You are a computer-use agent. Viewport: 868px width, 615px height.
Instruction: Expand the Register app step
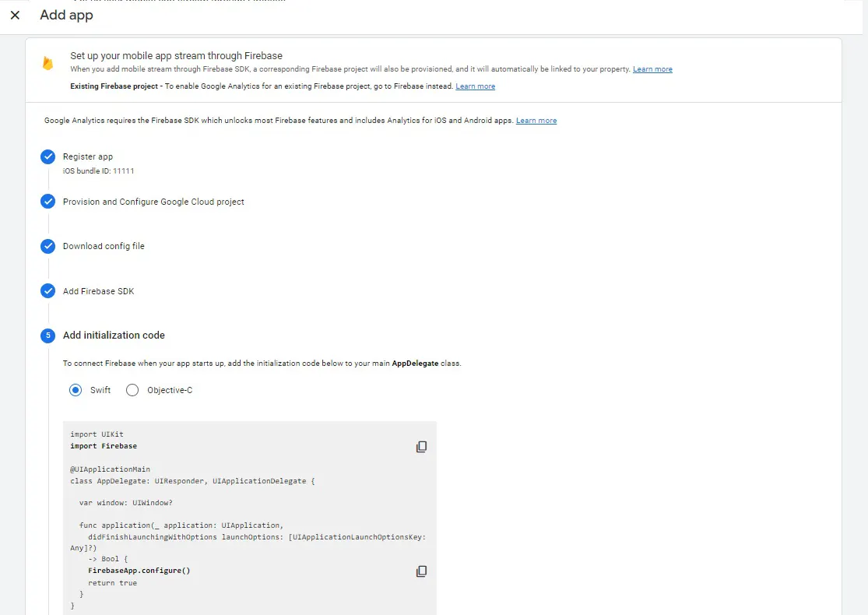[x=88, y=156]
